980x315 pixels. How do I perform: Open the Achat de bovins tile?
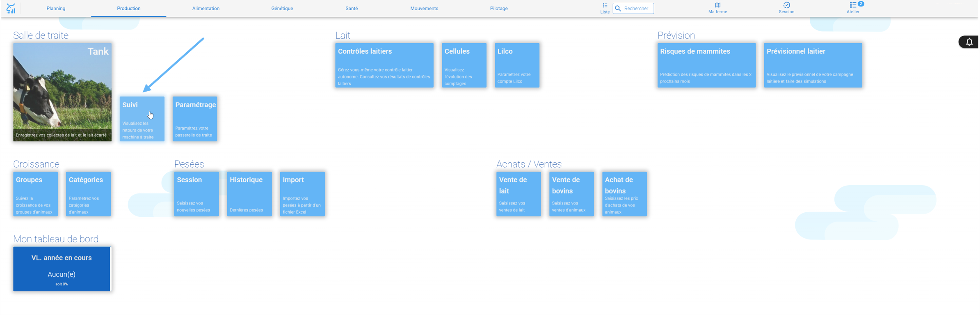[x=624, y=194]
